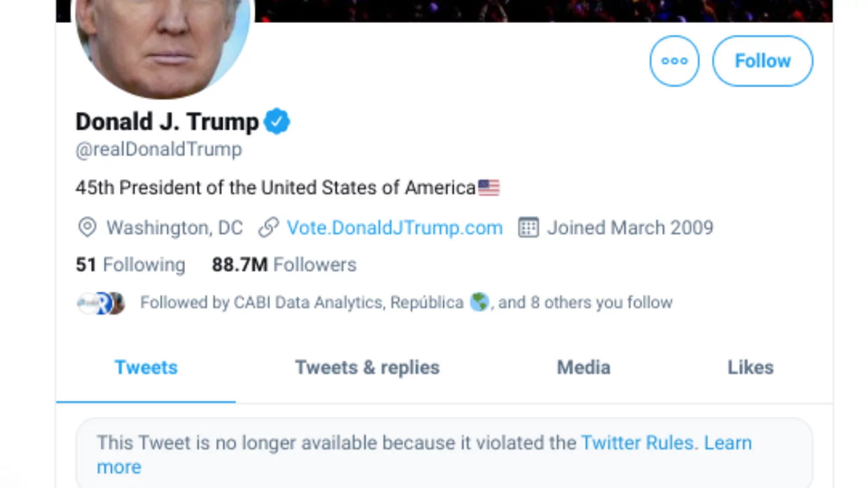View the 51 Following list
The height and width of the screenshot is (488, 868).
[x=131, y=265]
